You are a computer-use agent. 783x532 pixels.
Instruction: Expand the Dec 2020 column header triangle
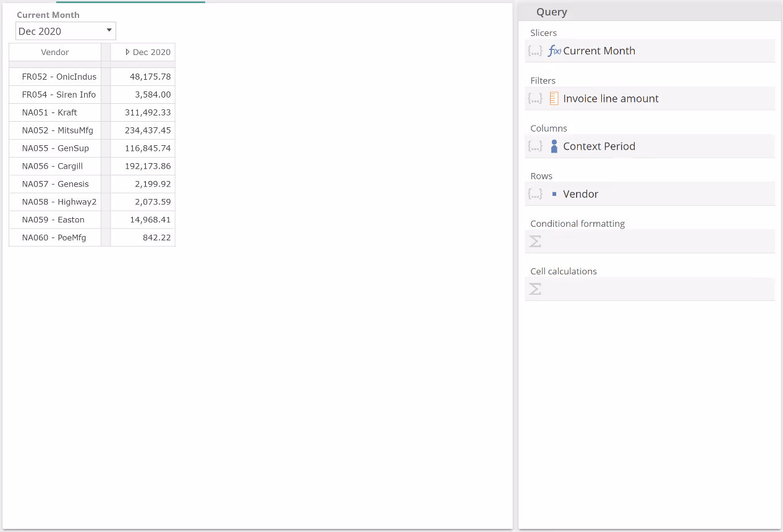127,53
